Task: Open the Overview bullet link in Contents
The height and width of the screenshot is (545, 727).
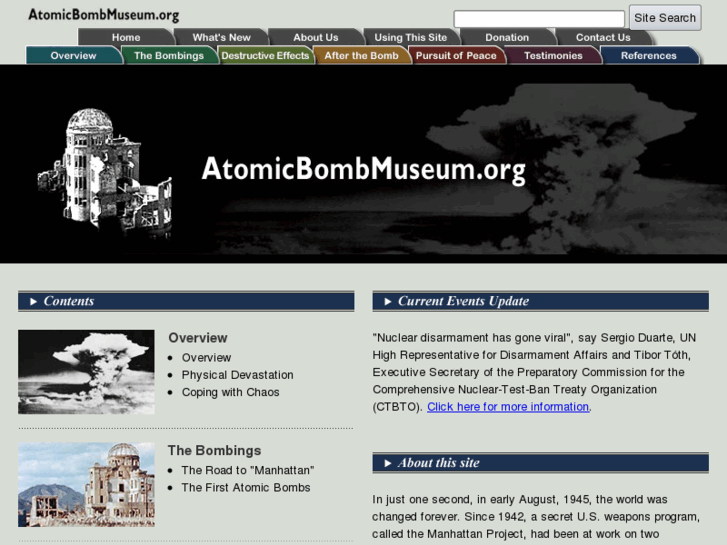Action: tap(206, 358)
